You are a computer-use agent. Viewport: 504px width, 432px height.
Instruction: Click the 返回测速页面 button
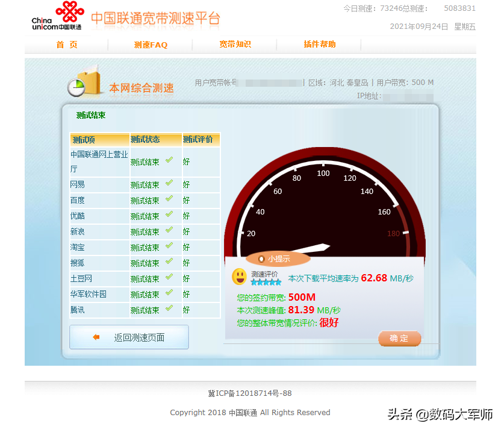click(x=129, y=337)
